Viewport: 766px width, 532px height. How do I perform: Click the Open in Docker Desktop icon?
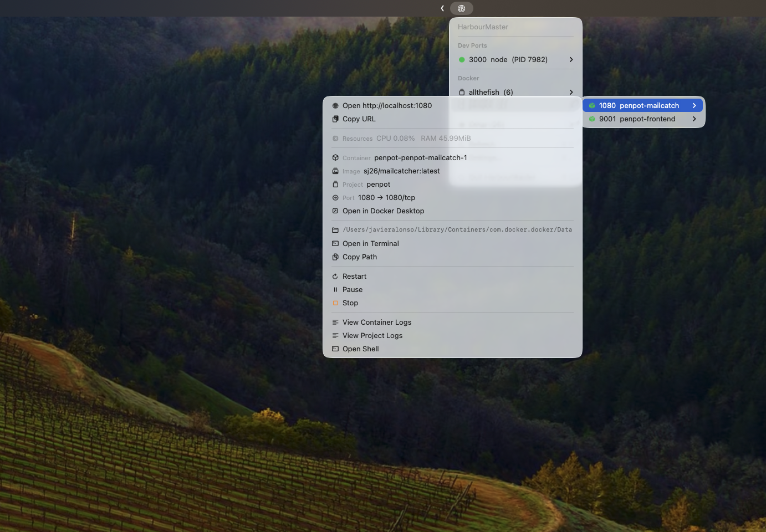click(x=335, y=211)
